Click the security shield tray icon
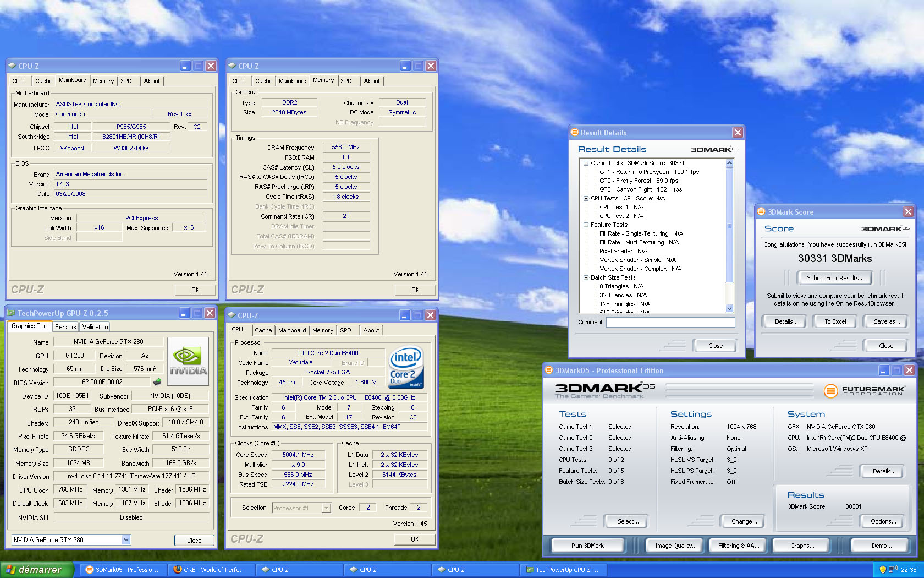 click(883, 570)
